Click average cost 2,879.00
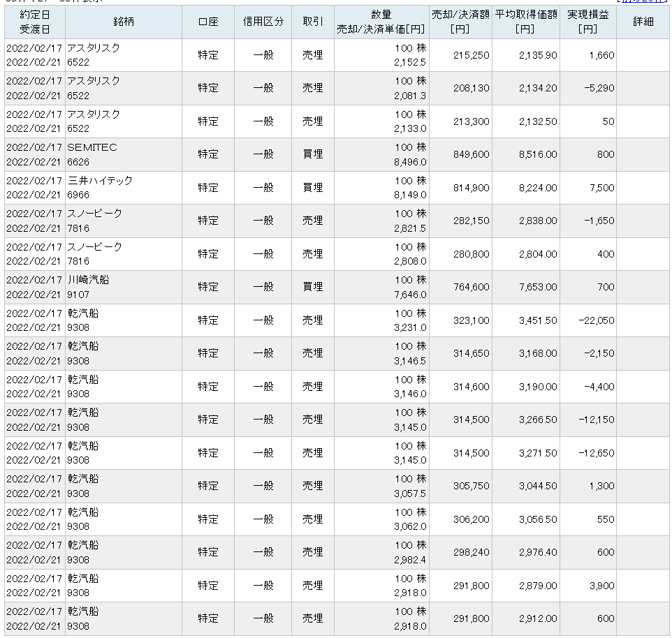The height and width of the screenshot is (638, 672). tap(538, 586)
